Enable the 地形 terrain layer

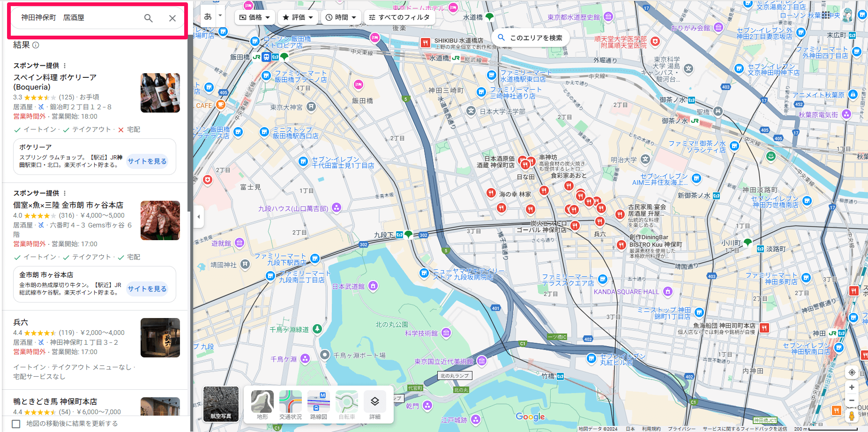pyautogui.click(x=262, y=405)
